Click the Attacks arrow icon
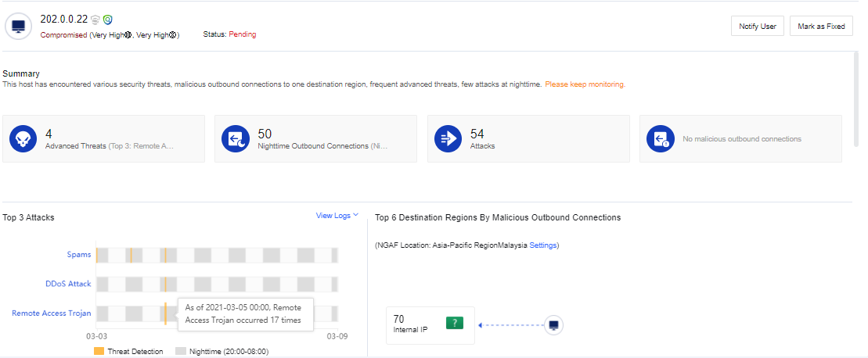The height and width of the screenshot is (358, 868). tap(448, 139)
